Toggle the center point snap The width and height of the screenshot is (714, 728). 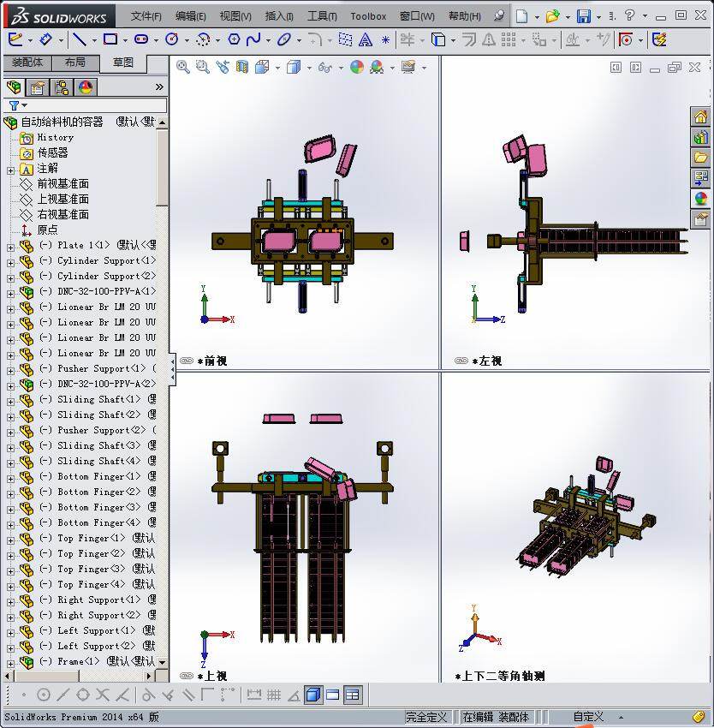pos(43,695)
